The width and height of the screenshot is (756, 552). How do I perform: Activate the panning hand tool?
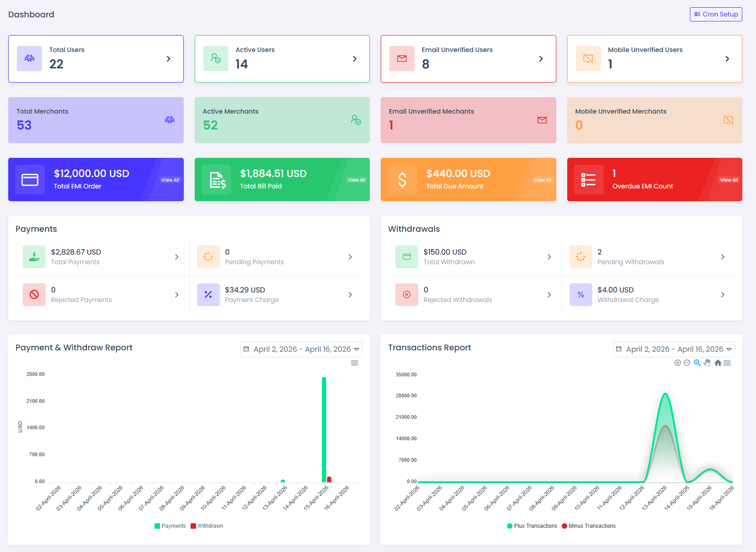(x=707, y=363)
